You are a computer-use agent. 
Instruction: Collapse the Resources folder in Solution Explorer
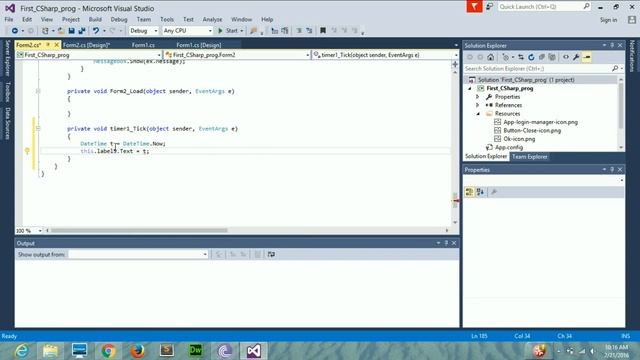478,114
